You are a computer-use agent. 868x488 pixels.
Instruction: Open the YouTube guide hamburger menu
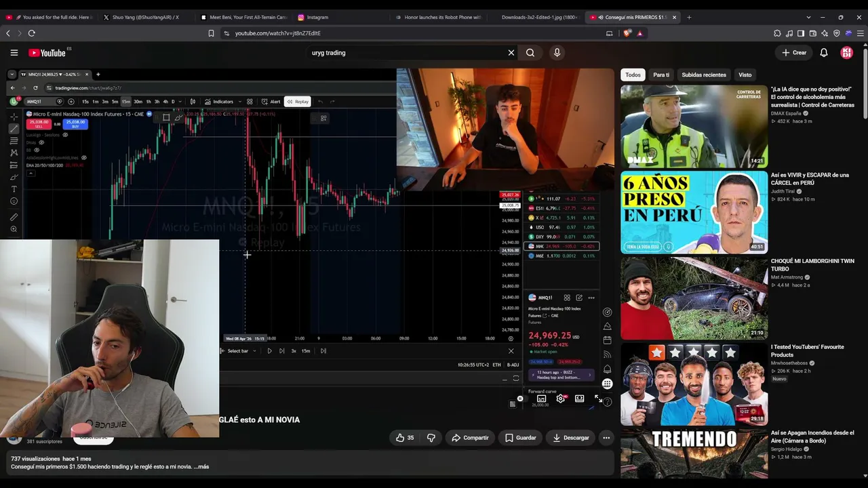14,52
